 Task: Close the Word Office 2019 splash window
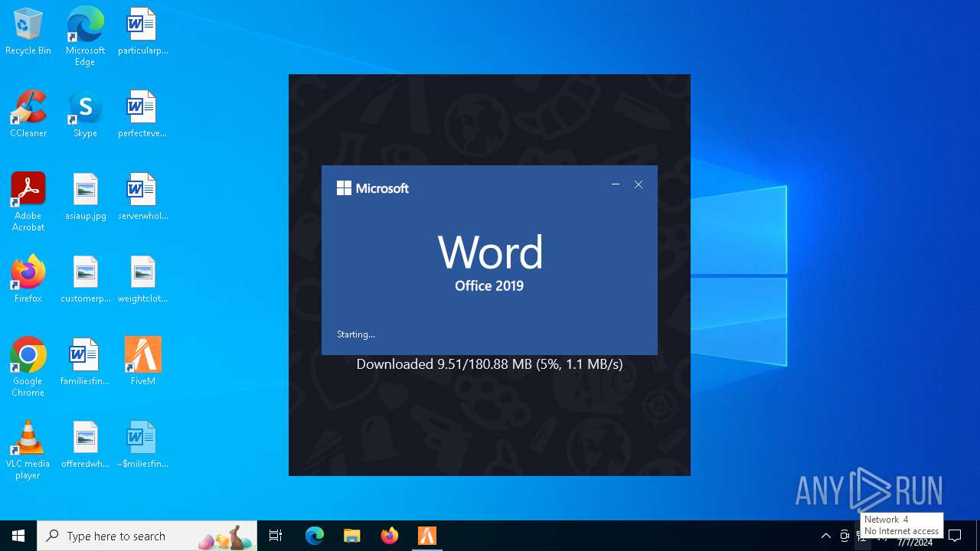(x=639, y=184)
